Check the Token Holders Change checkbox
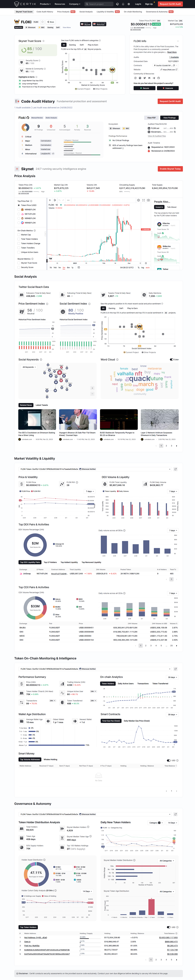 pos(19,243)
